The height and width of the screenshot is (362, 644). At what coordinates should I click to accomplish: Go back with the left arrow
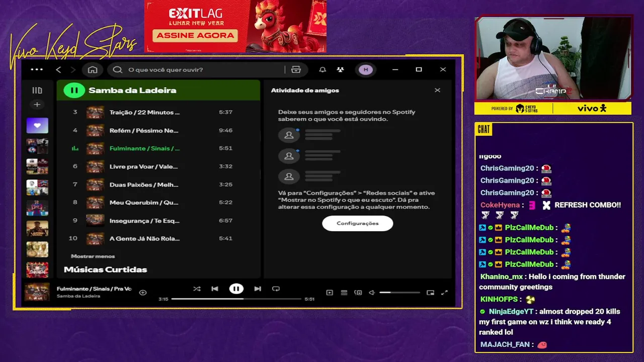coord(58,69)
